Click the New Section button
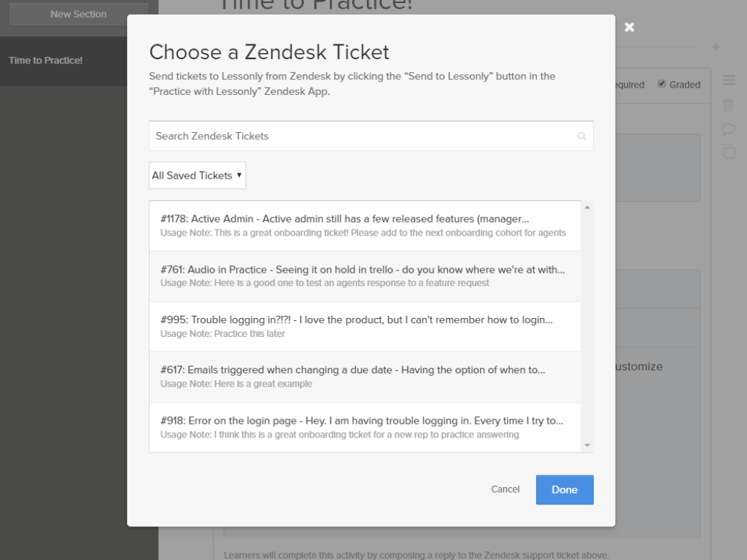This screenshot has width=747, height=560. pyautogui.click(x=78, y=14)
